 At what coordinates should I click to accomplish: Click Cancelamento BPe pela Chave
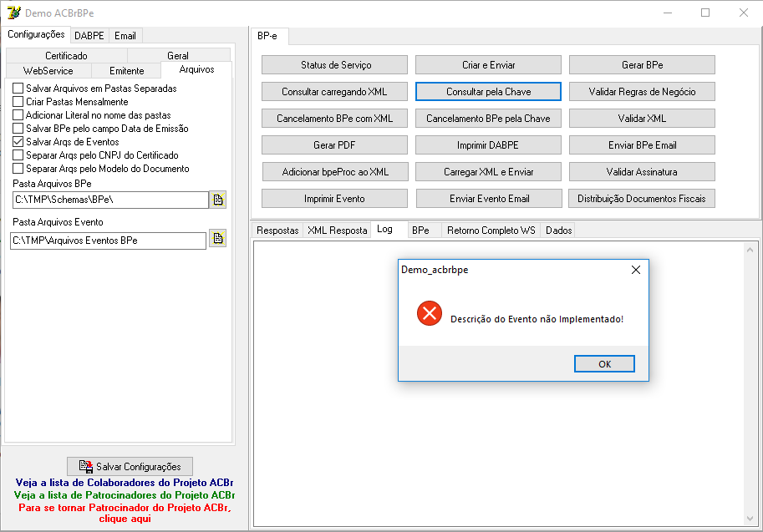click(489, 118)
